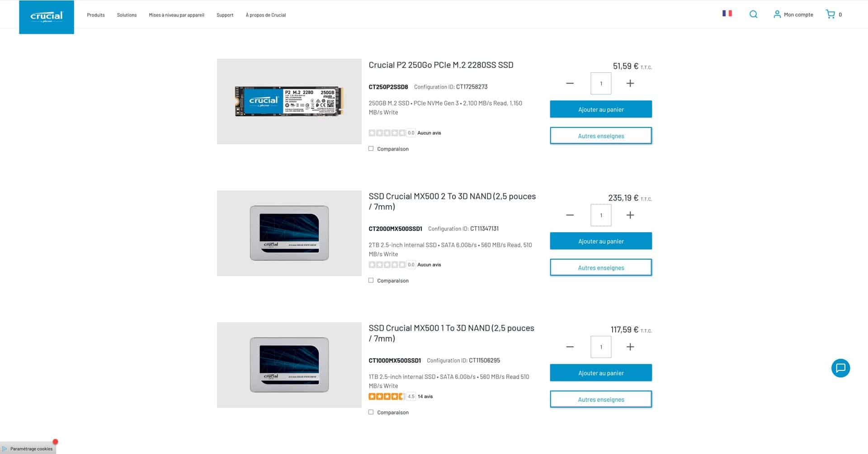
Task: Open the Solutions menu
Action: (127, 15)
